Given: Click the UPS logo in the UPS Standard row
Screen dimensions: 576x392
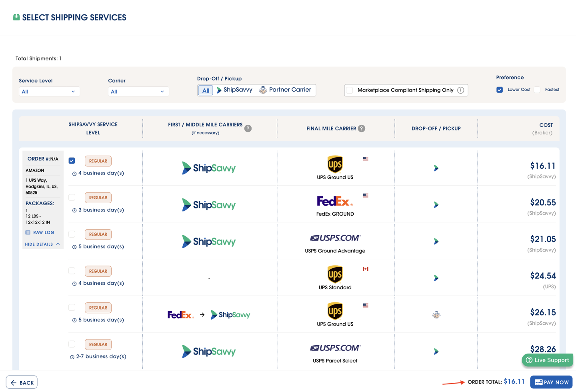Looking at the screenshot, I should (335, 274).
